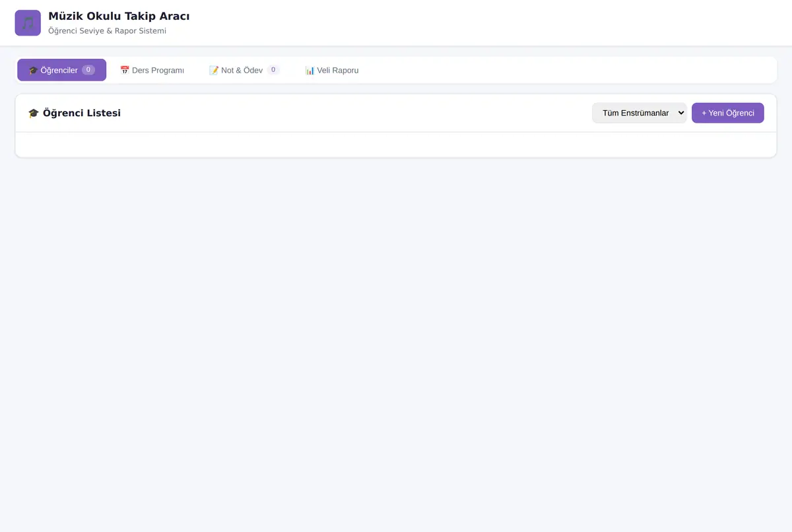Click the Öğrenci Seviye & Rapor Sistemi subtitle
Viewport: 792px width, 532px height.
[x=107, y=31]
